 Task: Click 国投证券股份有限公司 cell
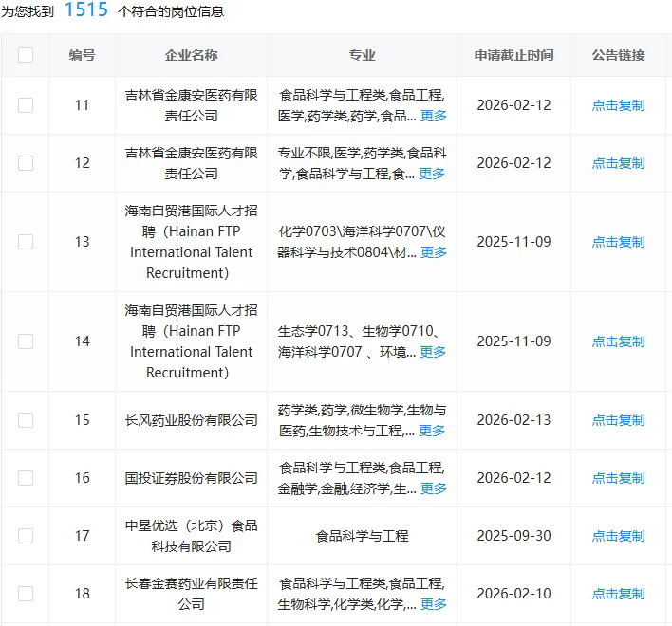click(191, 478)
